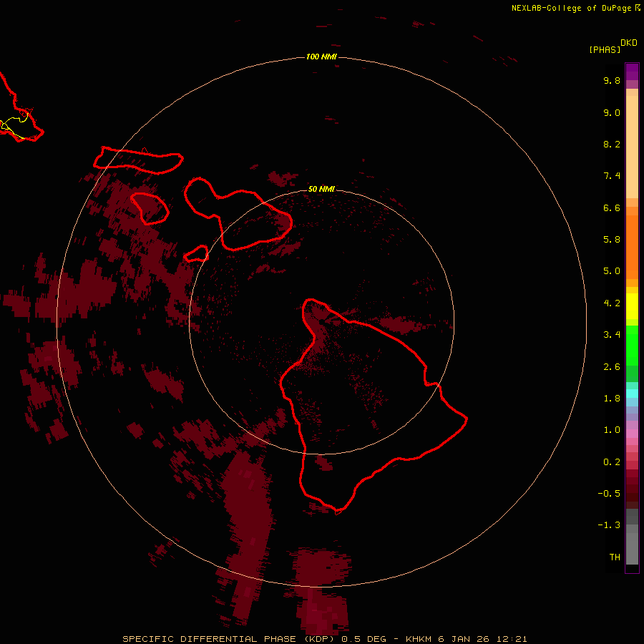Click the 5.8 scale value
The image size is (644, 644).
pos(612,240)
